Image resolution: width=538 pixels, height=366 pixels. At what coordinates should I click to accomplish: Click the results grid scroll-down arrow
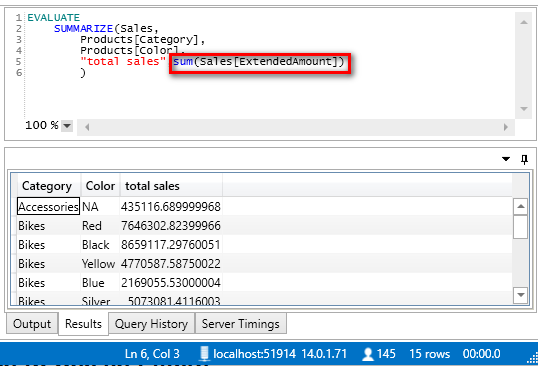[521, 295]
